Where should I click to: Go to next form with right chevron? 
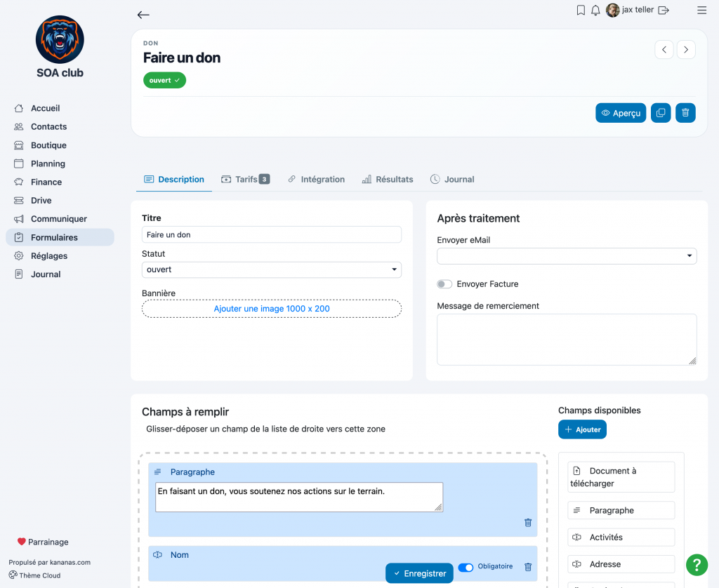(x=686, y=50)
